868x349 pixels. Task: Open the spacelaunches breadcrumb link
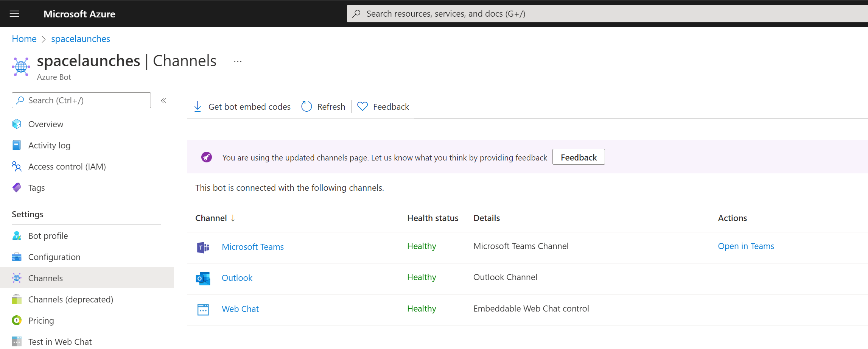(x=81, y=39)
